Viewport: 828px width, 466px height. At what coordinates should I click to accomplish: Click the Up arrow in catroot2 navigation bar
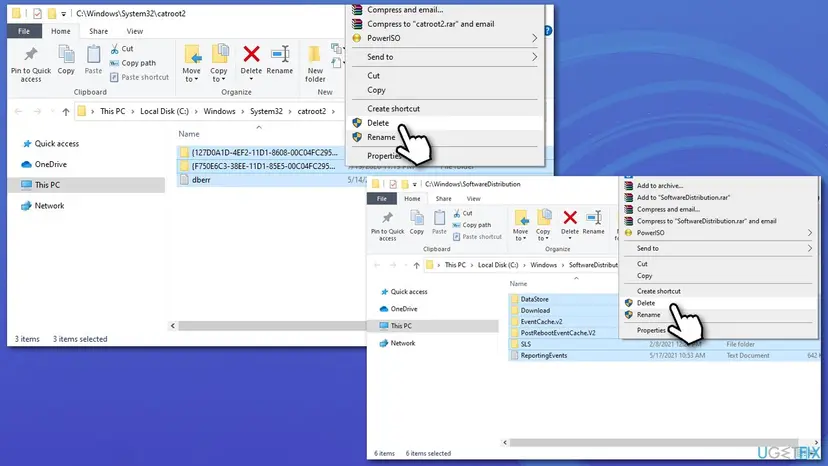pyautogui.click(x=65, y=111)
